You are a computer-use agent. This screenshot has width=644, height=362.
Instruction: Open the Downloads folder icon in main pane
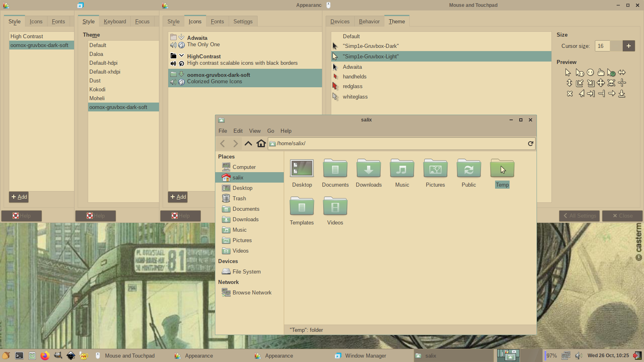[368, 169]
